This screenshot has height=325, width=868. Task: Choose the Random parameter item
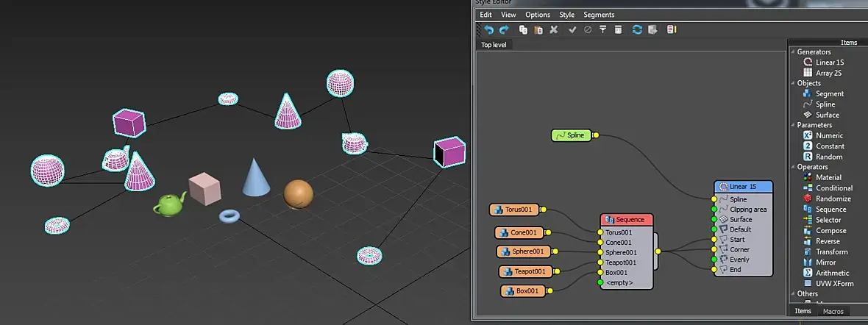point(822,157)
